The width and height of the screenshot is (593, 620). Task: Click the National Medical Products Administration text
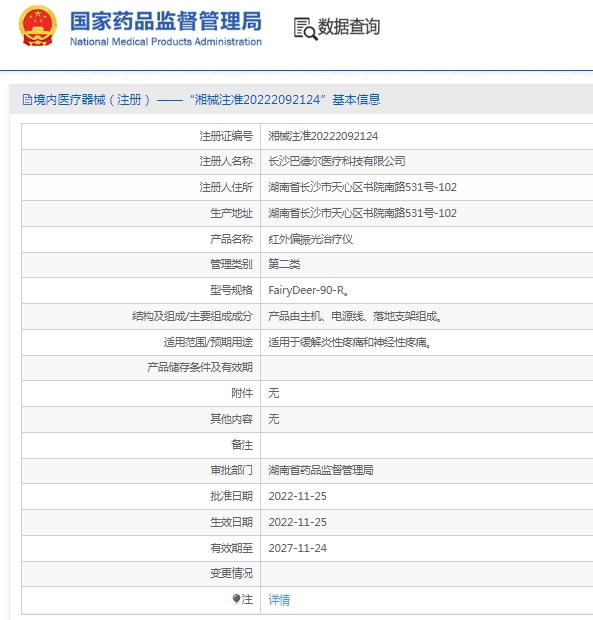(166, 42)
